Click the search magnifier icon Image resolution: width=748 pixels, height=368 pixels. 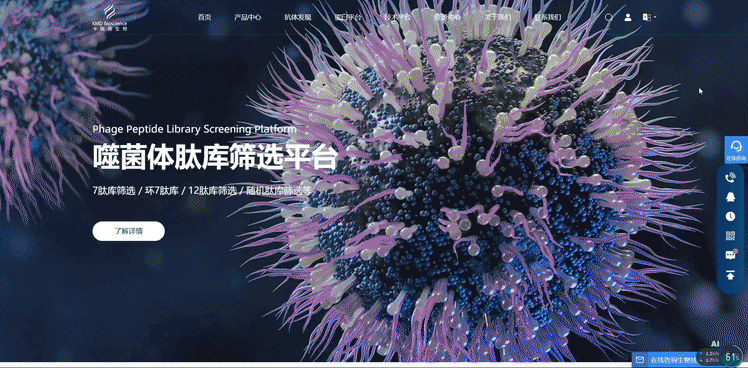pos(609,18)
